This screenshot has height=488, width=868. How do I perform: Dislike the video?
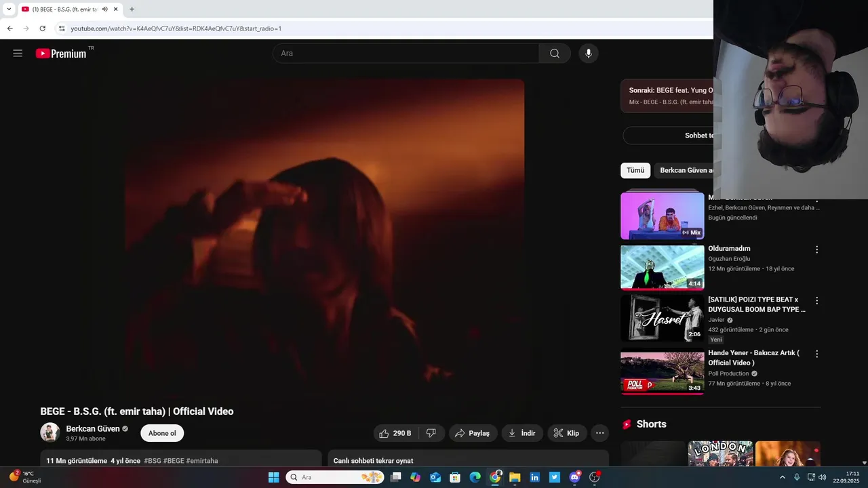[431, 433]
